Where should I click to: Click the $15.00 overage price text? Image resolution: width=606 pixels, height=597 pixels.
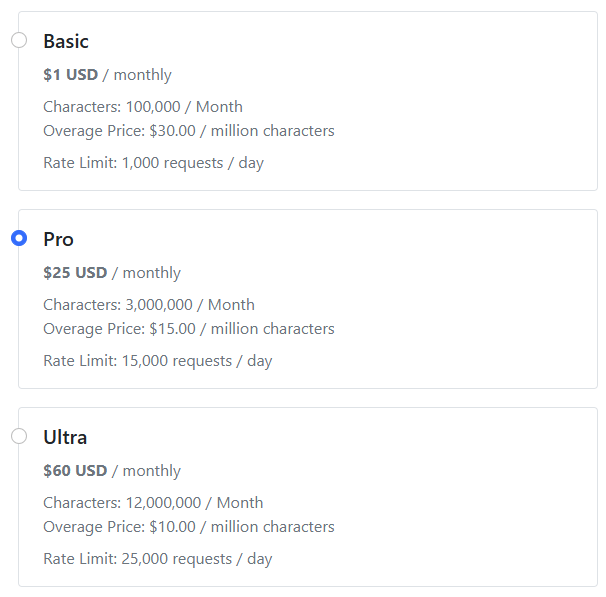[189, 329]
